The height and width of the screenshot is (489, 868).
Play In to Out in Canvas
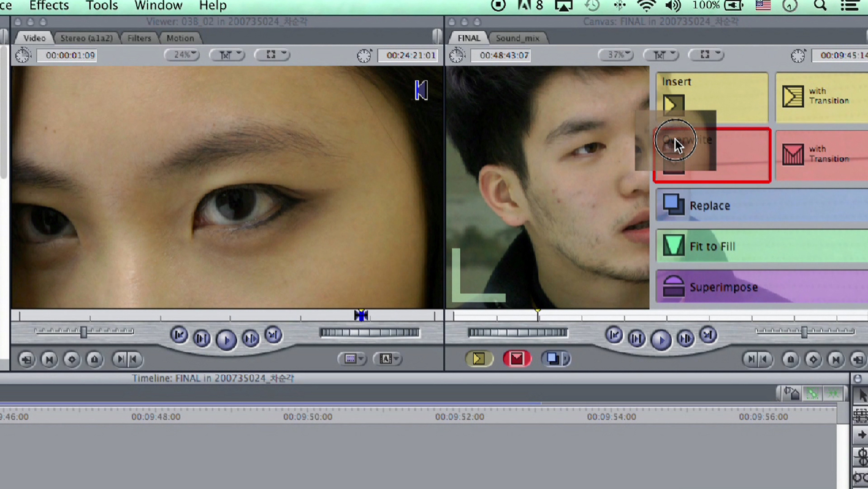pos(637,338)
